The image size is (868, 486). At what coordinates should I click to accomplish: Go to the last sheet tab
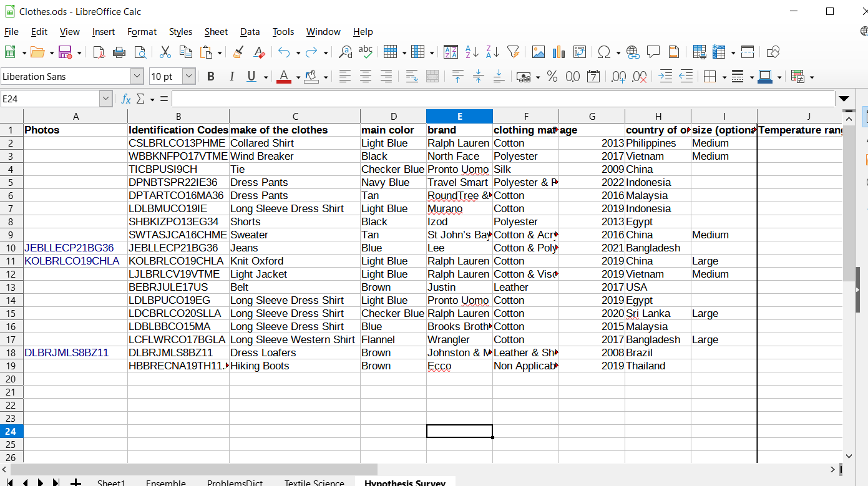(56, 482)
